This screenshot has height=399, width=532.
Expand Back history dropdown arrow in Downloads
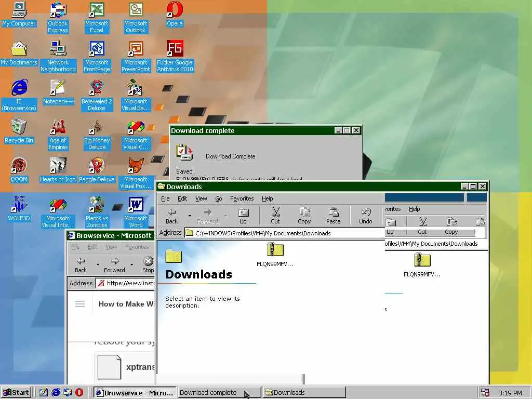coord(190,216)
